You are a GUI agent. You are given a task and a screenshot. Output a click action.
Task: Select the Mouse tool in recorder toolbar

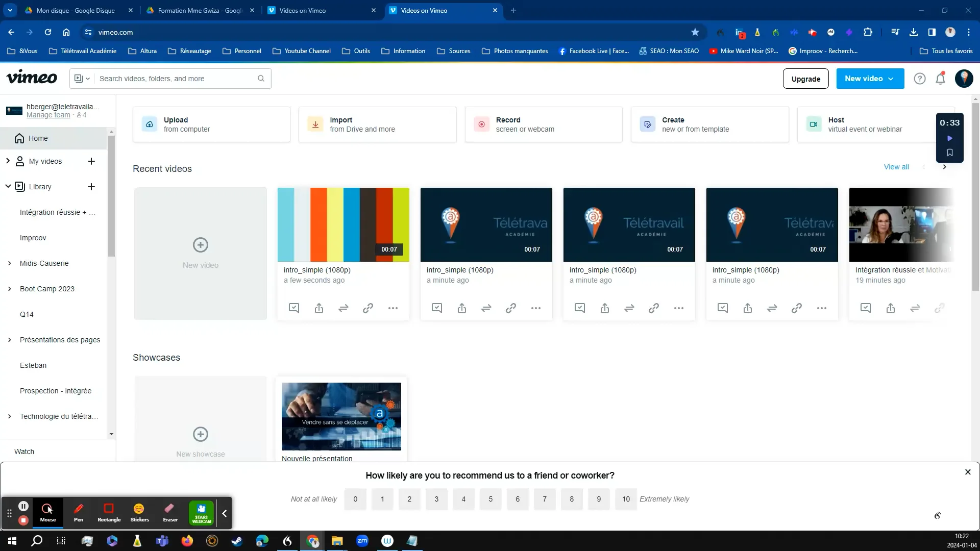(48, 512)
